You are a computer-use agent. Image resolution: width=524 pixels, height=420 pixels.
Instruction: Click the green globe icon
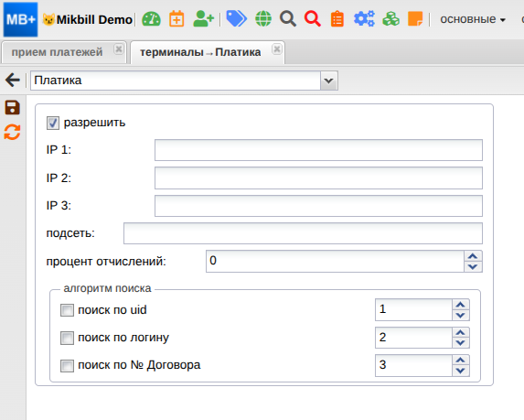263,18
